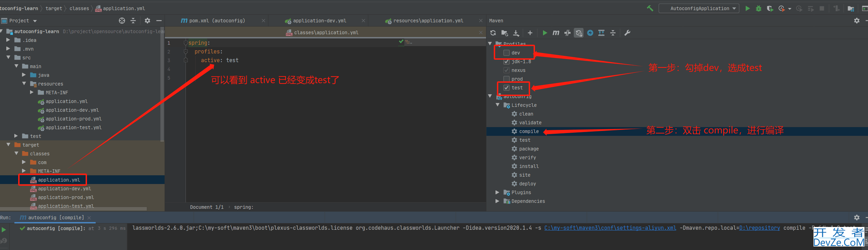The width and height of the screenshot is (868, 250).
Task: Generate sources and update folders icon
Action: pos(505,33)
